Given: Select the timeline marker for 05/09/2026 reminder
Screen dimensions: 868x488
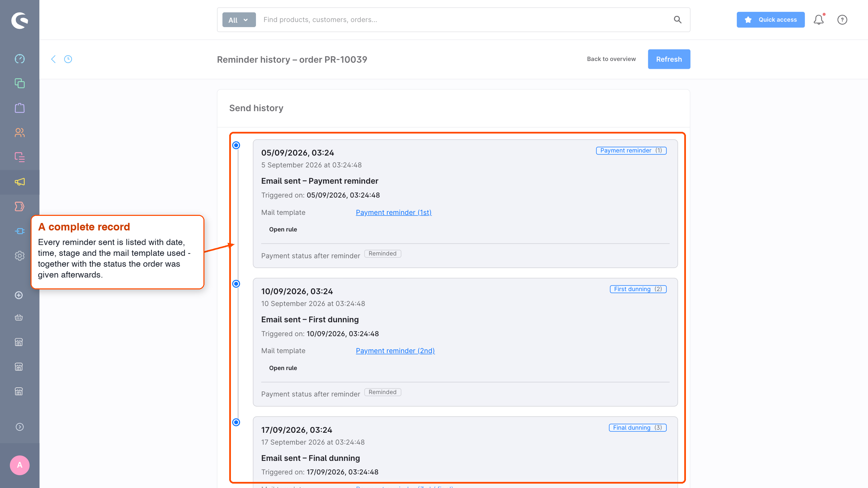Looking at the screenshot, I should tap(236, 145).
